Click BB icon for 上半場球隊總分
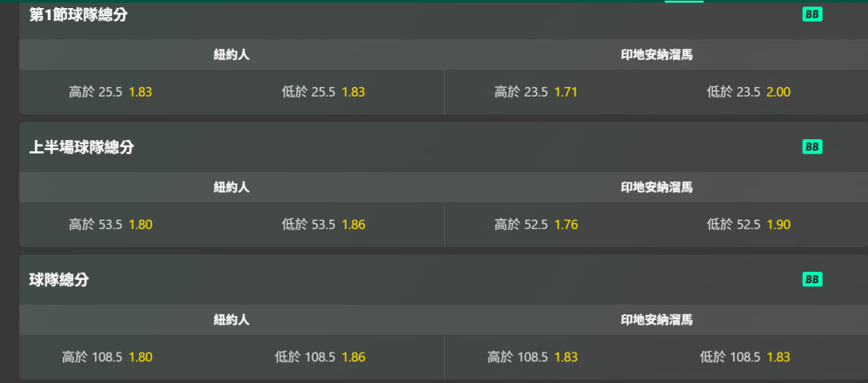 [x=812, y=147]
